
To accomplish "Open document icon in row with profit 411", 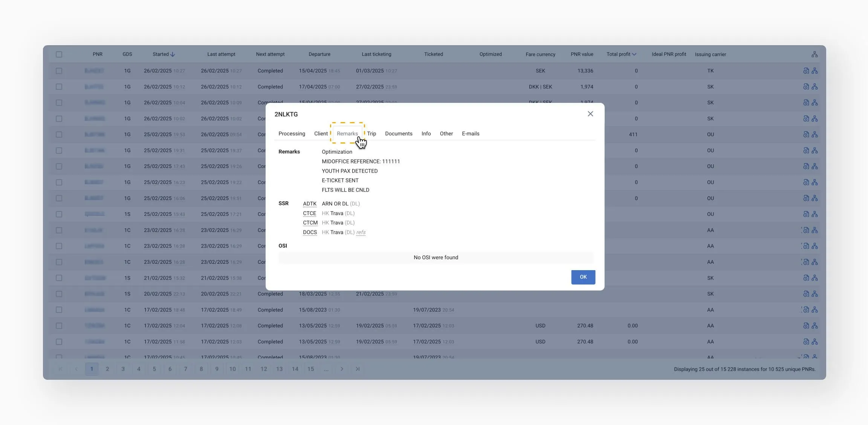I will 806,135.
